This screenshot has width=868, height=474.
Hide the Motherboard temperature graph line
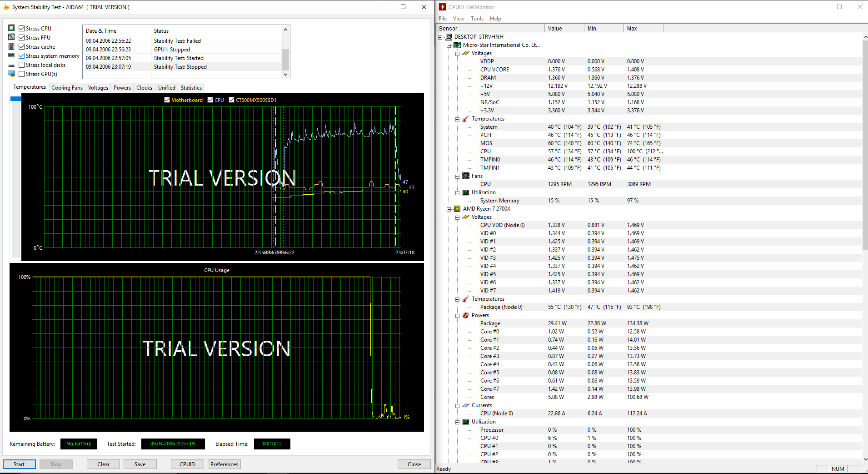point(167,100)
